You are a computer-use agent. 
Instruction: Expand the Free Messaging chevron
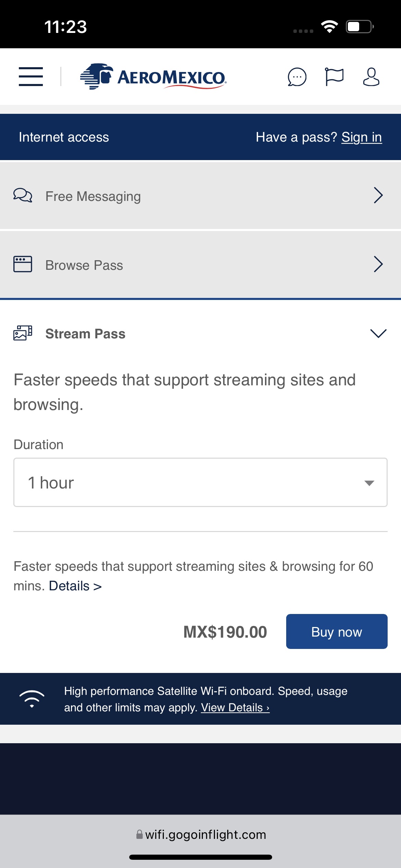(378, 195)
